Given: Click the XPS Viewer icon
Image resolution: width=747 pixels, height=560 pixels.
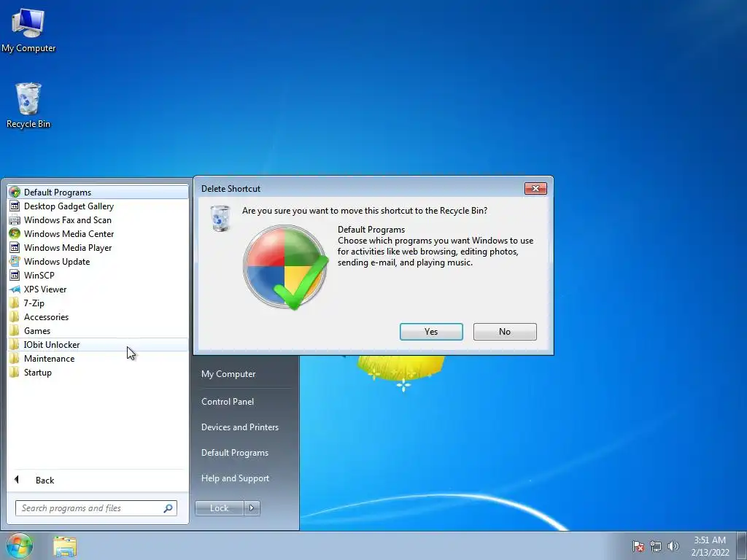Looking at the screenshot, I should click(x=15, y=289).
